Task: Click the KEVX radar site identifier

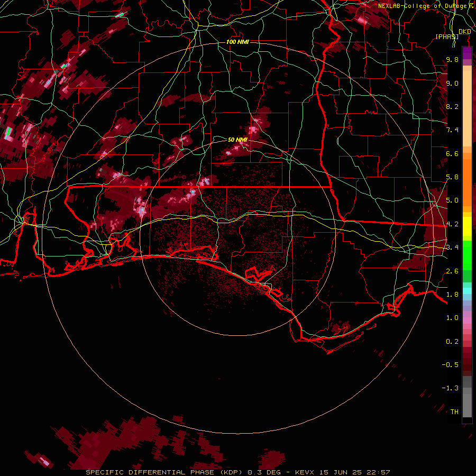Action: pyautogui.click(x=305, y=472)
